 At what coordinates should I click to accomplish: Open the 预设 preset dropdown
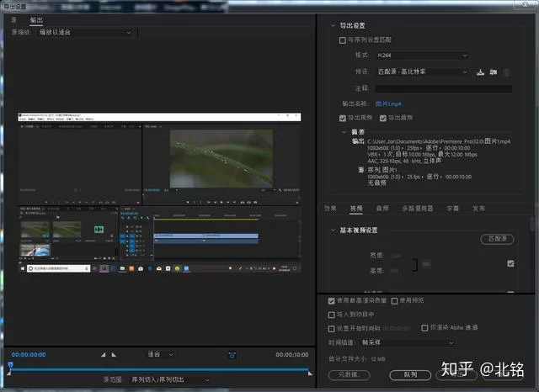pyautogui.click(x=420, y=72)
